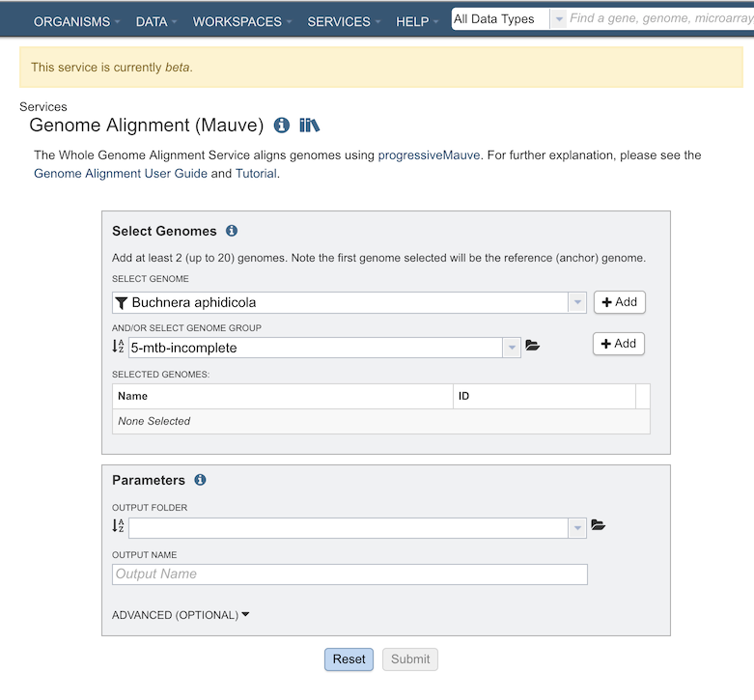Focus the global search field

pos(660,18)
